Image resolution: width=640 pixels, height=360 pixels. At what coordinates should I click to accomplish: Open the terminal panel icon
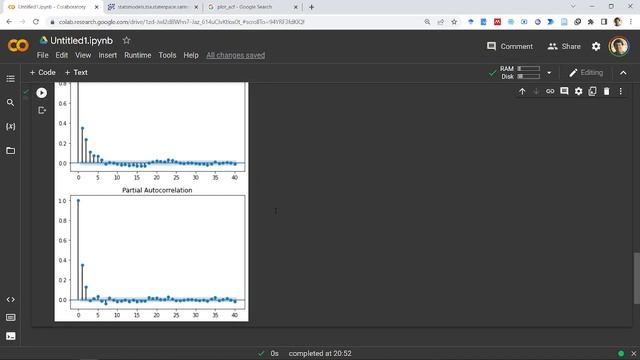pos(11,336)
